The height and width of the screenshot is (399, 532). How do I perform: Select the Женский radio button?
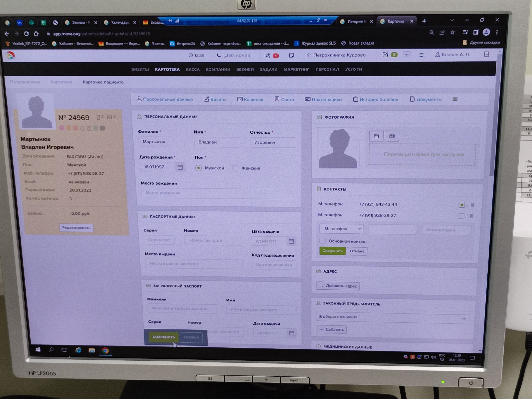(235, 168)
